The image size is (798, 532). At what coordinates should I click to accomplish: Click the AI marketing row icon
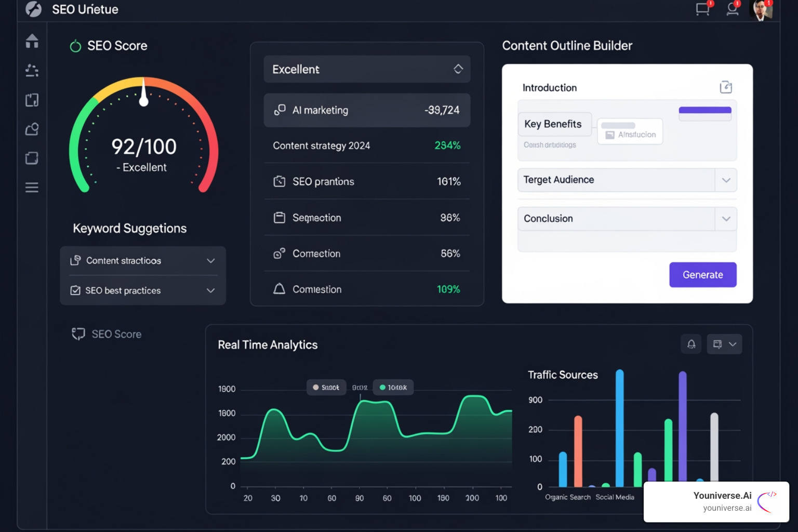[x=280, y=110]
